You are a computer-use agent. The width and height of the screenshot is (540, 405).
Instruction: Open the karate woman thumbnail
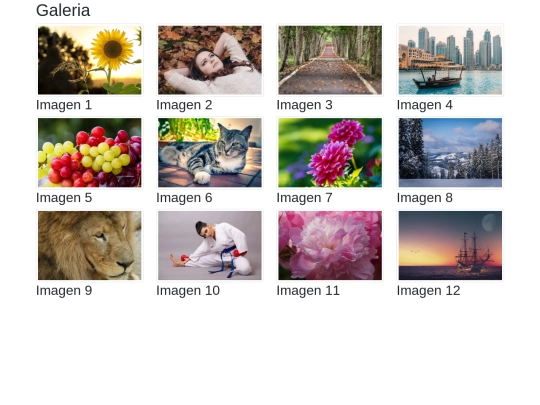(x=210, y=246)
